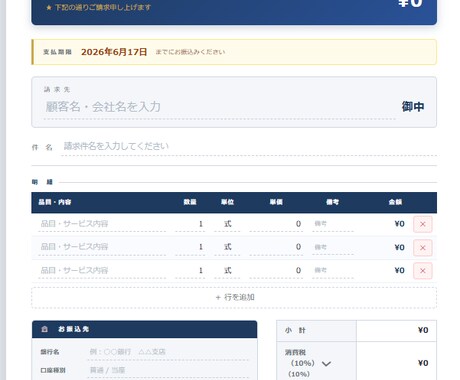Click the unit price field in the first row
The height and width of the screenshot is (380, 460).
pyautogui.click(x=276, y=224)
